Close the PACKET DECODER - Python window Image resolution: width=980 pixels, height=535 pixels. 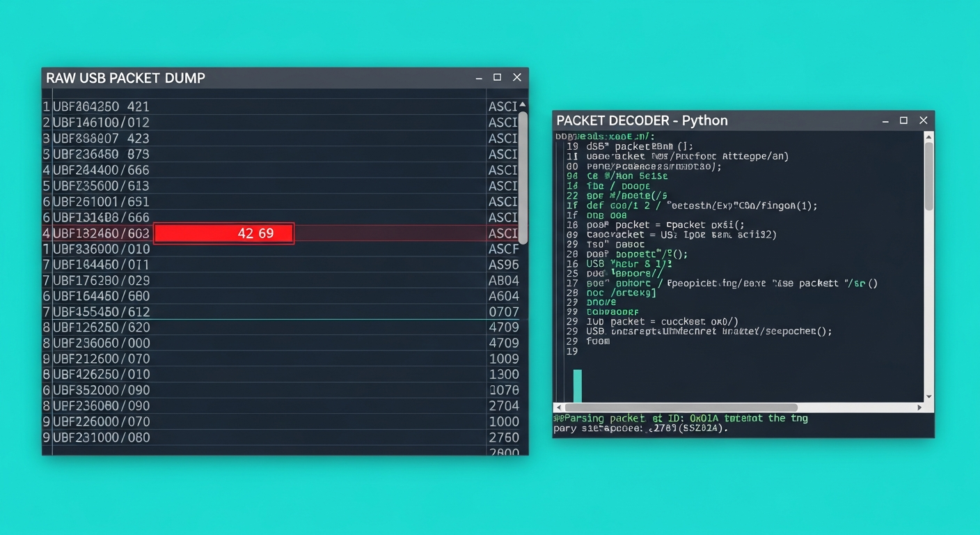point(924,121)
